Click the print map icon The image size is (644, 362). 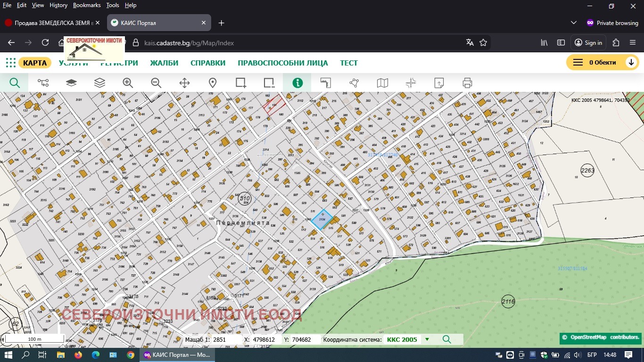tap(467, 83)
